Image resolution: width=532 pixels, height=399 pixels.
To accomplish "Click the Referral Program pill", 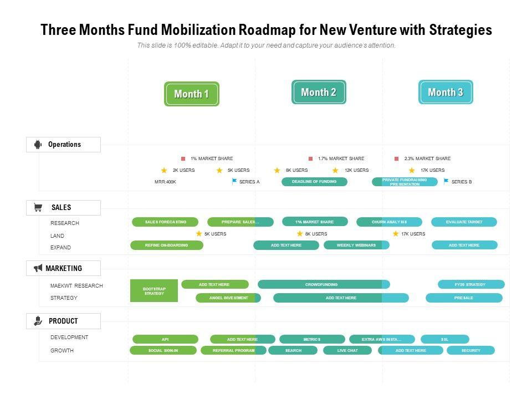I will [x=233, y=350].
